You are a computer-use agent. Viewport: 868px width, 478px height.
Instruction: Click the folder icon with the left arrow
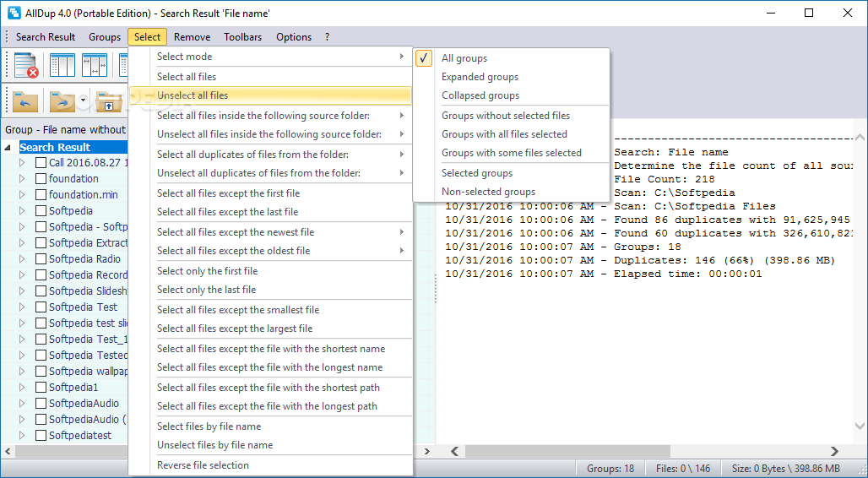tap(25, 101)
